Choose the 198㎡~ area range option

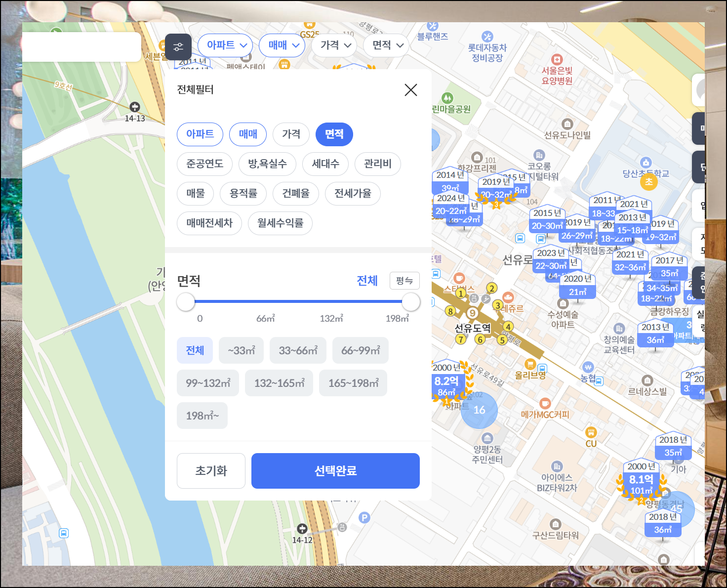[202, 416]
